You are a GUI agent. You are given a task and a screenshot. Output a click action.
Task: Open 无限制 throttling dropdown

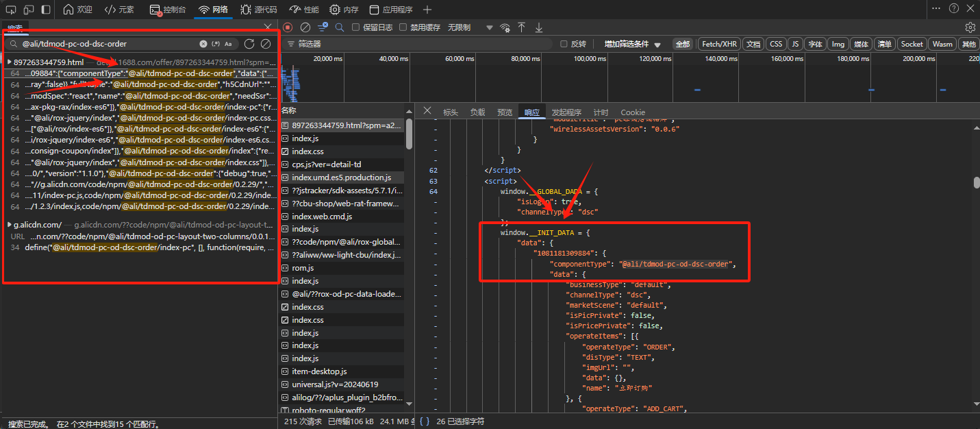[470, 27]
